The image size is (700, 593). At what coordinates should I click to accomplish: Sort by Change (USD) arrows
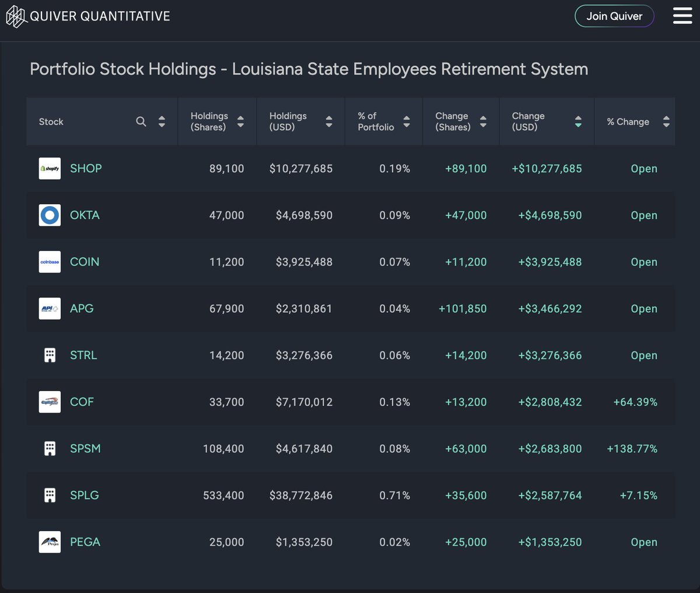pyautogui.click(x=578, y=121)
